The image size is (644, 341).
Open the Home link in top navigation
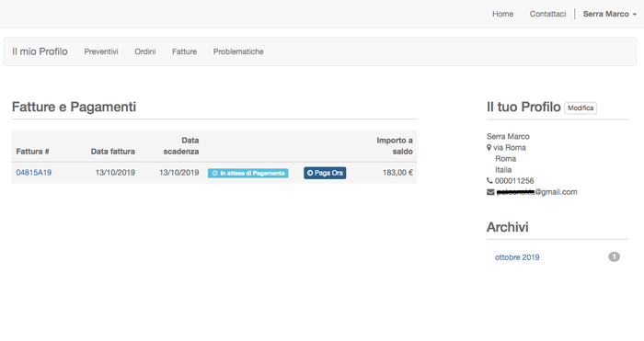click(502, 14)
